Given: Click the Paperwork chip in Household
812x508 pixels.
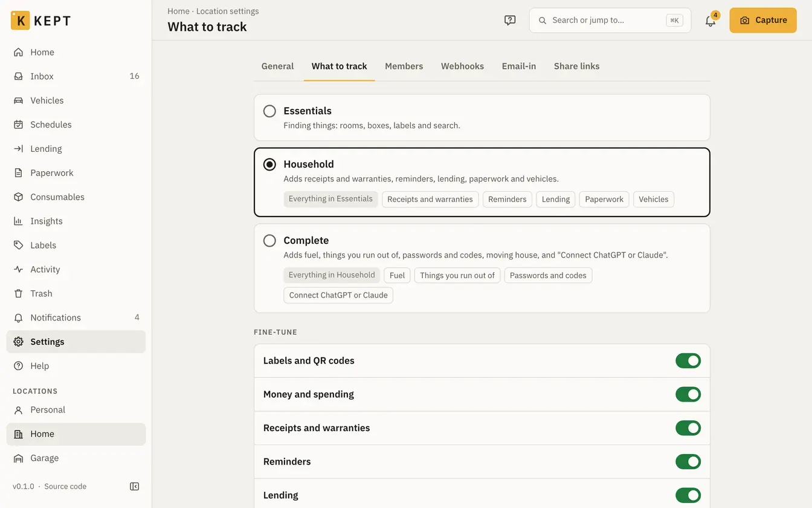Looking at the screenshot, I should [604, 200].
